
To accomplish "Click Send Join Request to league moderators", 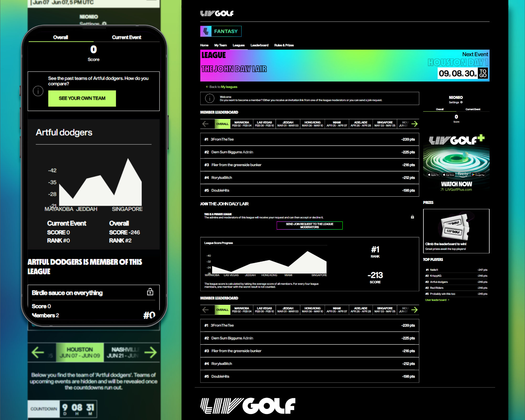I will [x=309, y=225].
